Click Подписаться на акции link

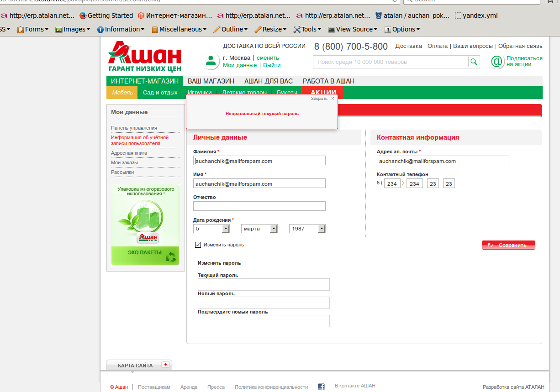pyautogui.click(x=524, y=61)
